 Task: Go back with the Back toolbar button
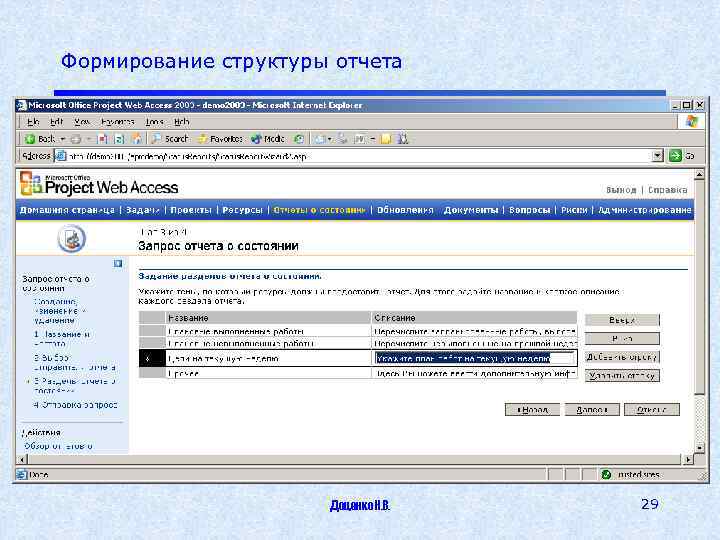tap(39, 139)
